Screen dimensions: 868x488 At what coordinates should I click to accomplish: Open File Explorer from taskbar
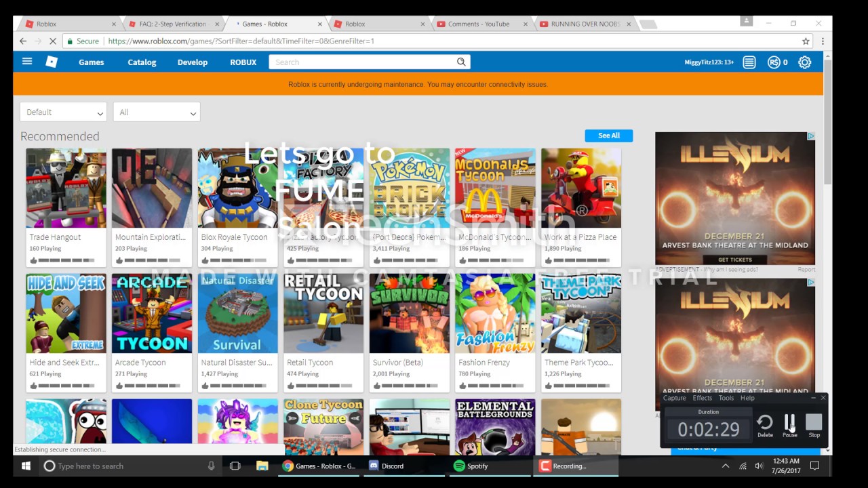click(x=262, y=466)
